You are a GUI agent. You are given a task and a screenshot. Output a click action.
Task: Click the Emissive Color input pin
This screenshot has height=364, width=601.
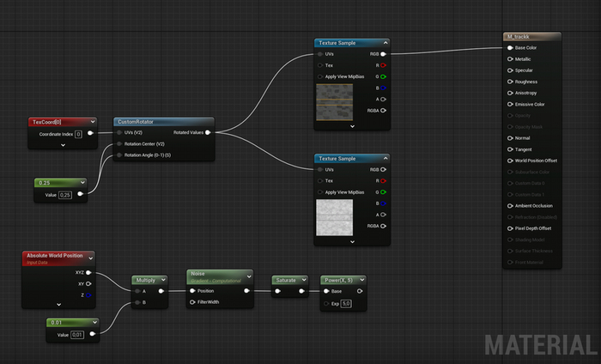tap(510, 105)
